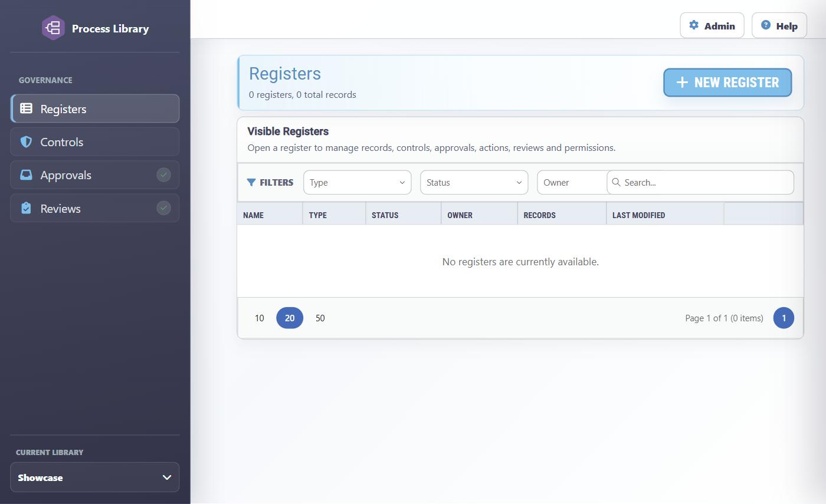Click the magnifier icon in Search box
The image size is (826, 504).
(x=616, y=182)
